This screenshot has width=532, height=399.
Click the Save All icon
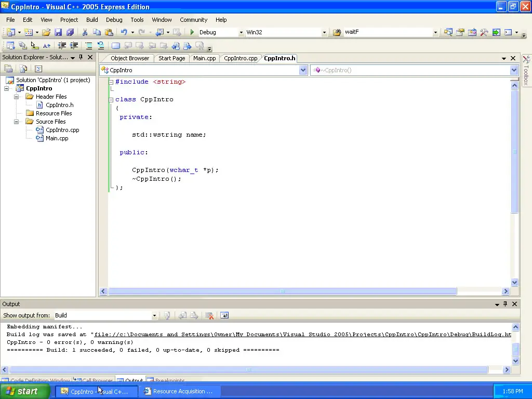(x=70, y=32)
